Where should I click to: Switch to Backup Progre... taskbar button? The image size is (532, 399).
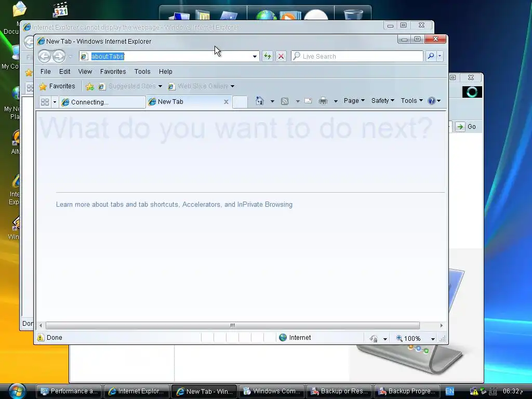(x=407, y=391)
